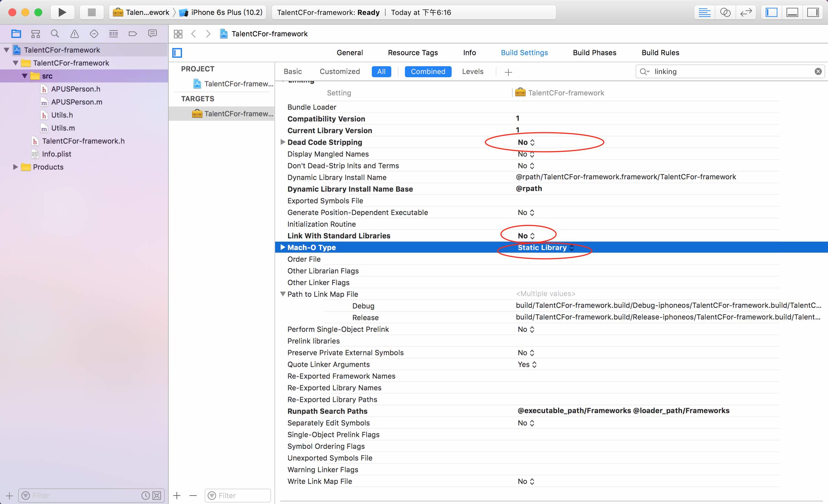Open the Symbol navigator hierarchy icon
The image size is (828, 504).
(x=35, y=34)
